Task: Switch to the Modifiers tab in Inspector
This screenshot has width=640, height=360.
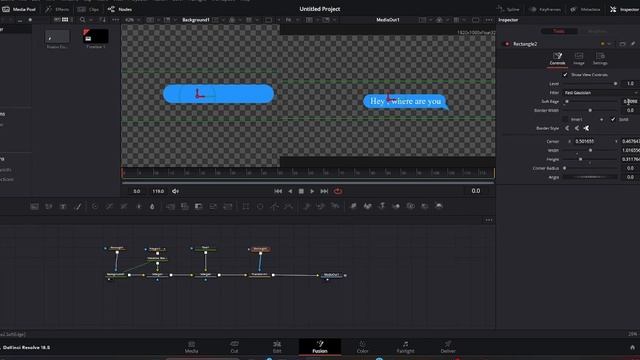Action: (597, 31)
